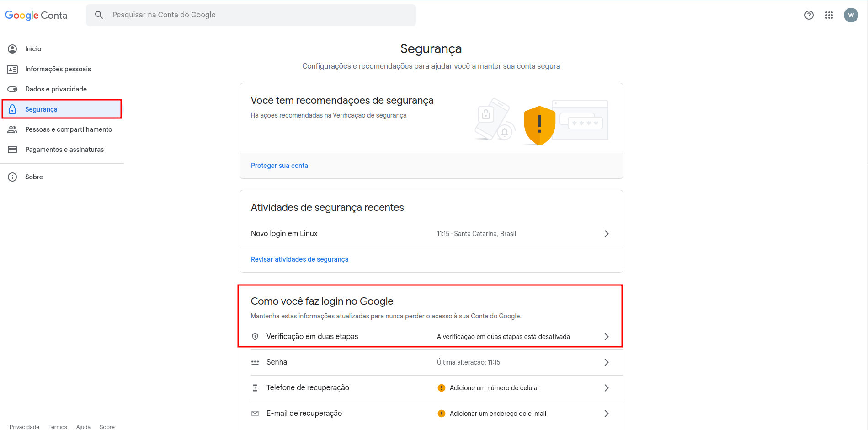Expand the Senha row arrow

[607, 362]
